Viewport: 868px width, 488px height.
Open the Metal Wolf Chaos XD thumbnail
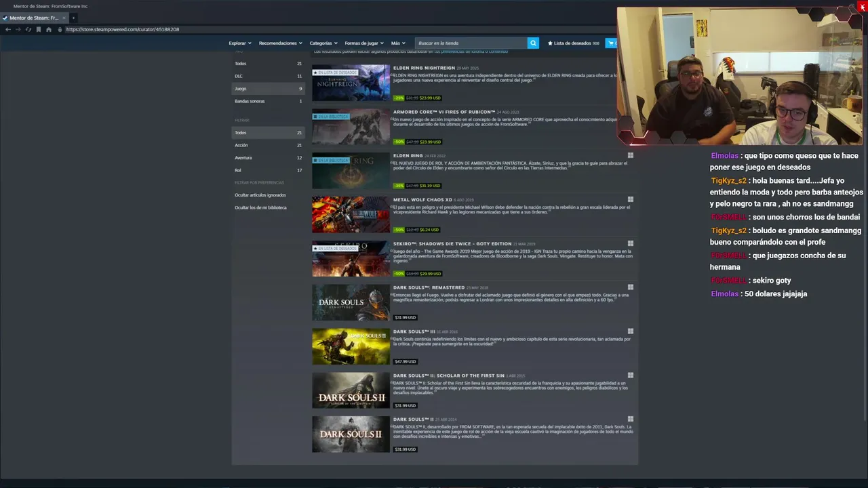[x=351, y=215]
